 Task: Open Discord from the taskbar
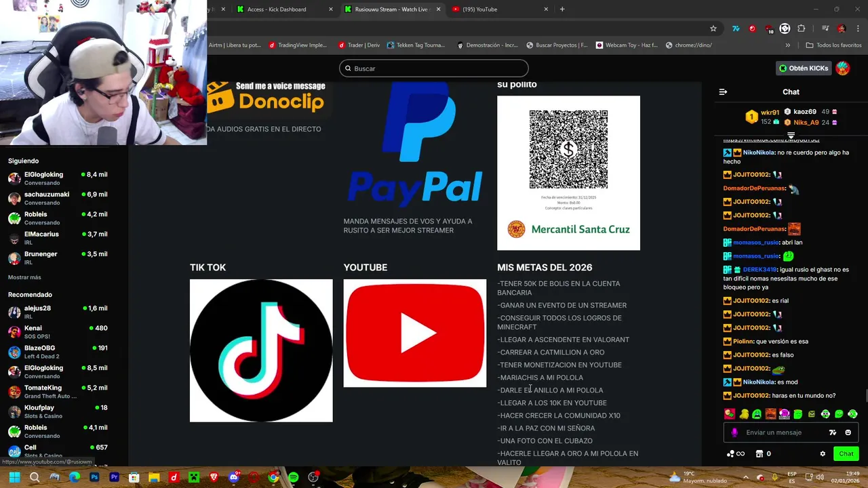tap(234, 477)
